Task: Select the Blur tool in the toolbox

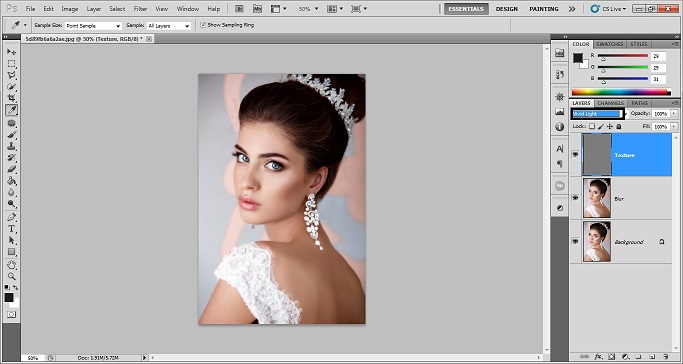Action: (11, 192)
